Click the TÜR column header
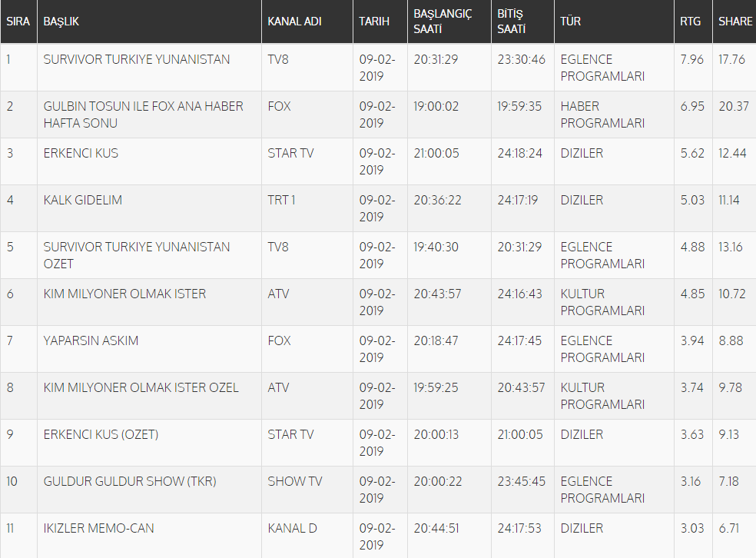The image size is (756, 558). (570, 22)
